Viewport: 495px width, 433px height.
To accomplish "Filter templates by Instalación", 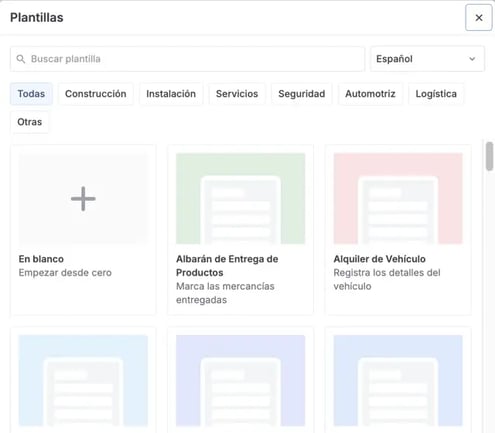I will coord(171,94).
